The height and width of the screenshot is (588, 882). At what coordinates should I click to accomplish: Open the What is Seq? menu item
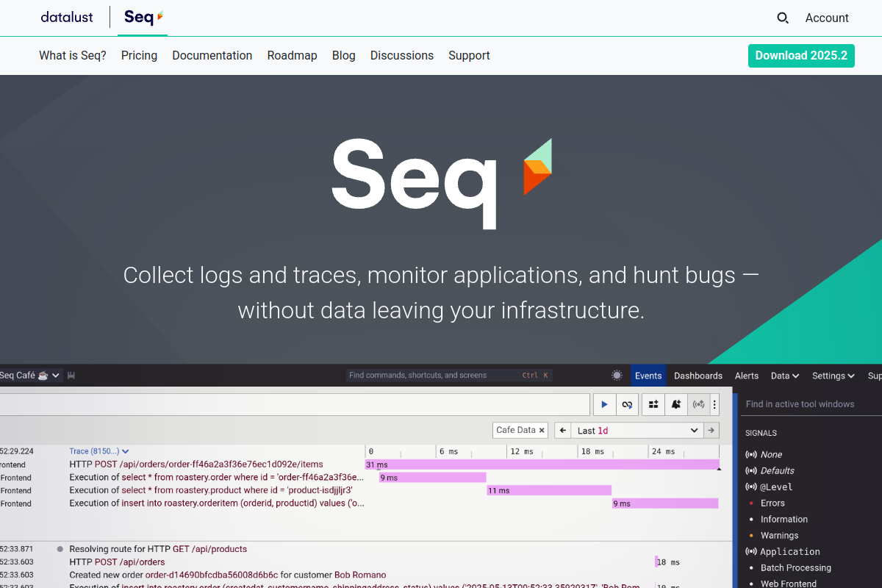pyautogui.click(x=73, y=55)
